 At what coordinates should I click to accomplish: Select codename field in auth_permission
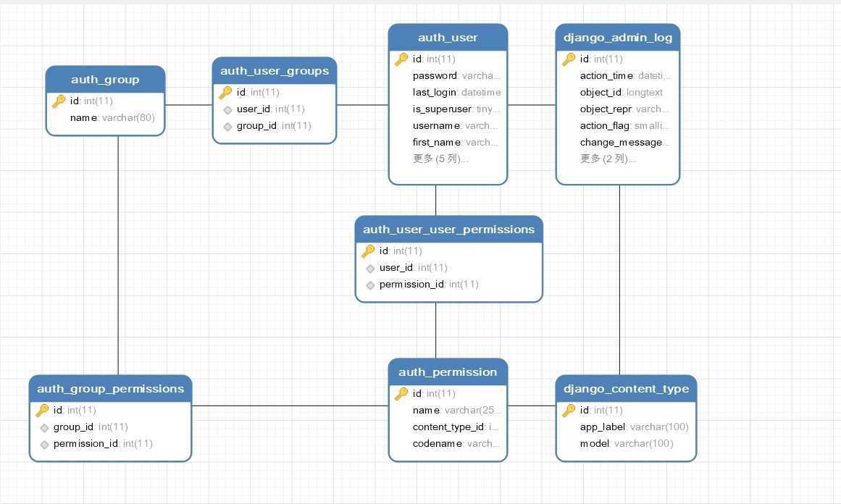[x=456, y=443]
